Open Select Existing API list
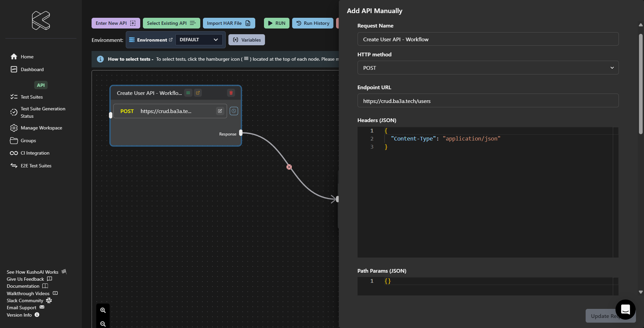Screen dimensions: 644x328 [171, 23]
